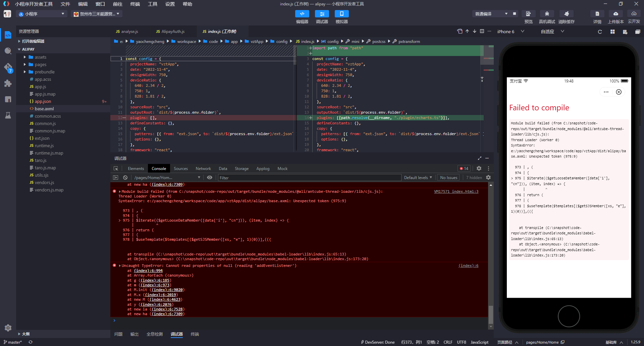Open the devtools kebab menu
This screenshot has height=346, width=644.
(x=488, y=168)
